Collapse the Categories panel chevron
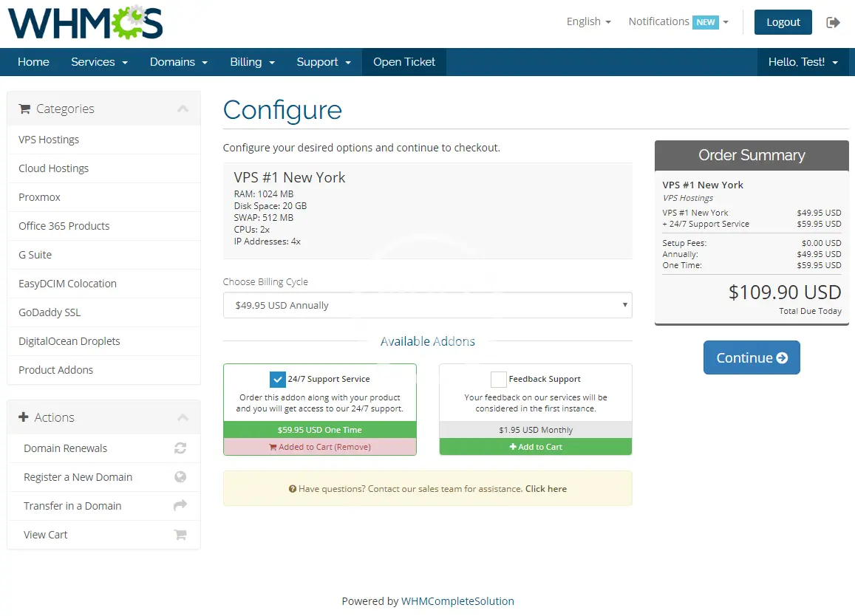Image resolution: width=855 pixels, height=616 pixels. (183, 109)
